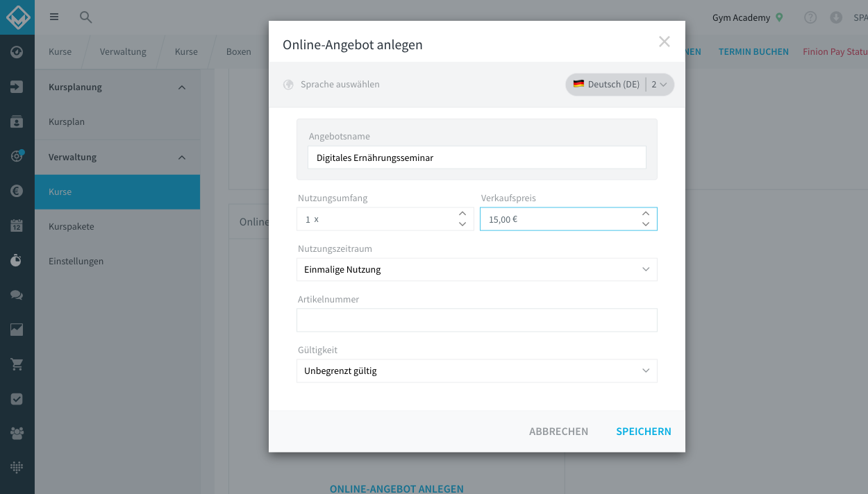Click the Termin buchen link
Image resolution: width=868 pixels, height=494 pixels.
(753, 52)
